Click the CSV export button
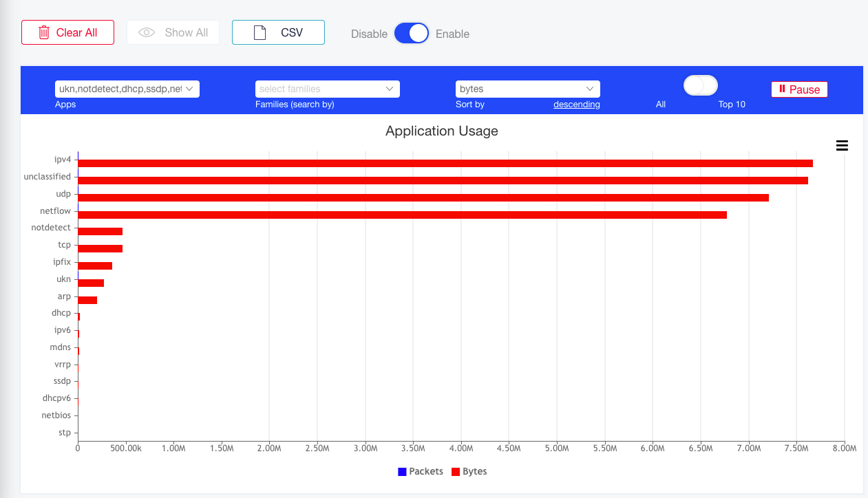The image size is (868, 498). click(278, 32)
